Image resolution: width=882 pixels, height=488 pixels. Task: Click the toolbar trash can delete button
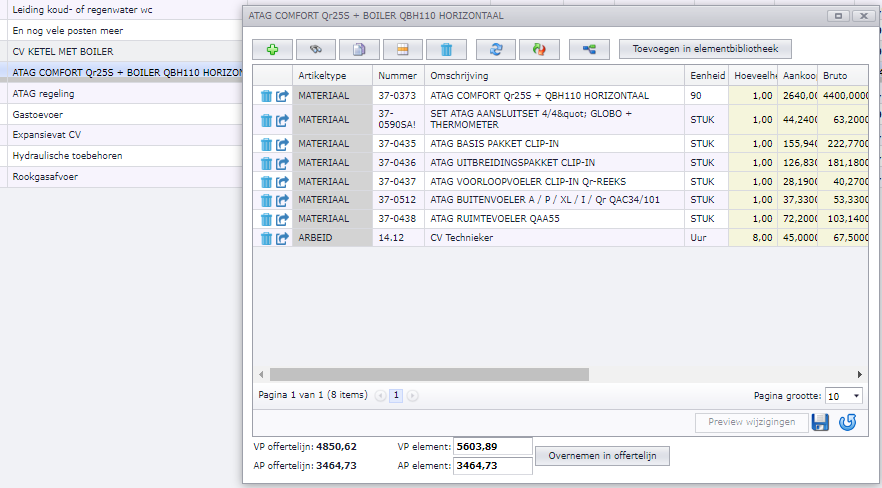pyautogui.click(x=446, y=49)
